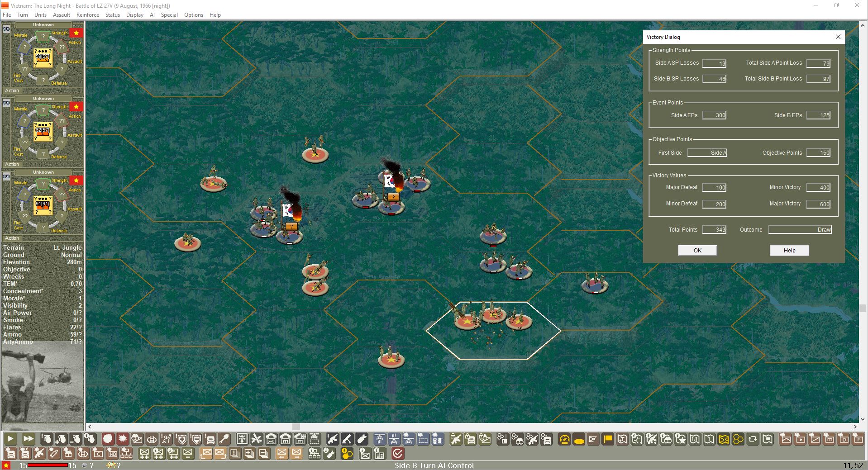Click Help button in the Victory Dialog

[x=789, y=250]
